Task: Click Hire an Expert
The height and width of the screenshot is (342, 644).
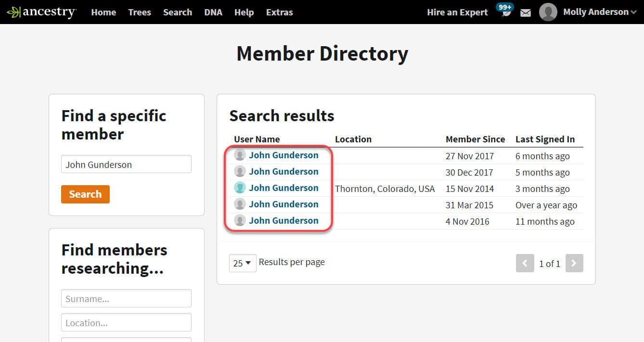Action: pos(457,13)
